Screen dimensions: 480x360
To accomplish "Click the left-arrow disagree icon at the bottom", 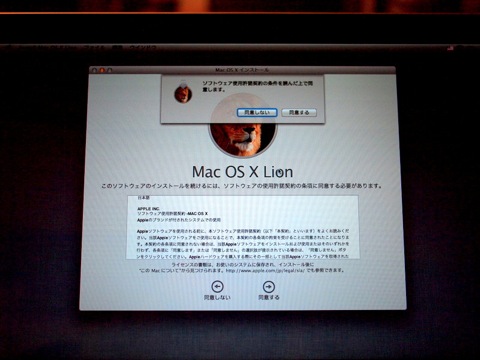I will (x=217, y=286).
